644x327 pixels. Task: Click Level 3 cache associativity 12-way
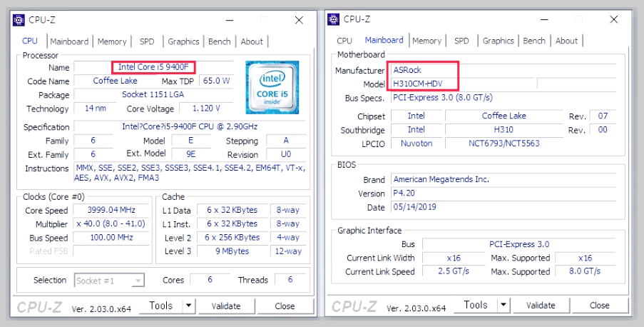click(288, 251)
